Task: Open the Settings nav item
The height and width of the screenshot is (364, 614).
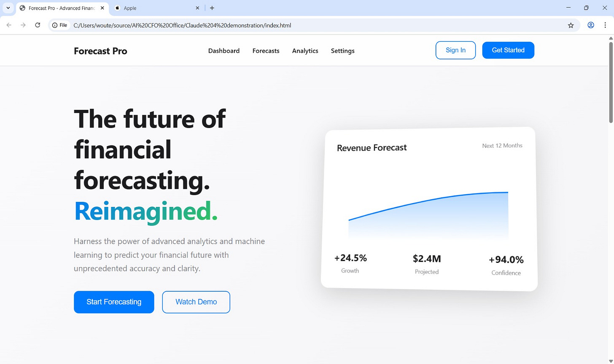Action: point(342,51)
